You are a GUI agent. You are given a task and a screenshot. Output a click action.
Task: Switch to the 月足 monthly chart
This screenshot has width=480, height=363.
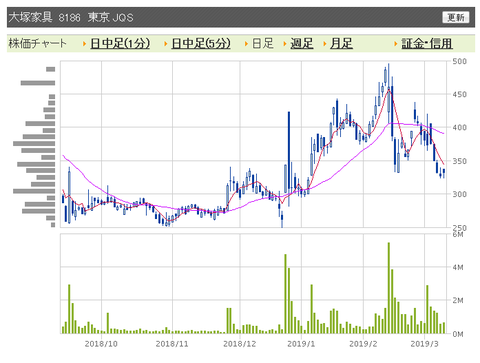341,43
